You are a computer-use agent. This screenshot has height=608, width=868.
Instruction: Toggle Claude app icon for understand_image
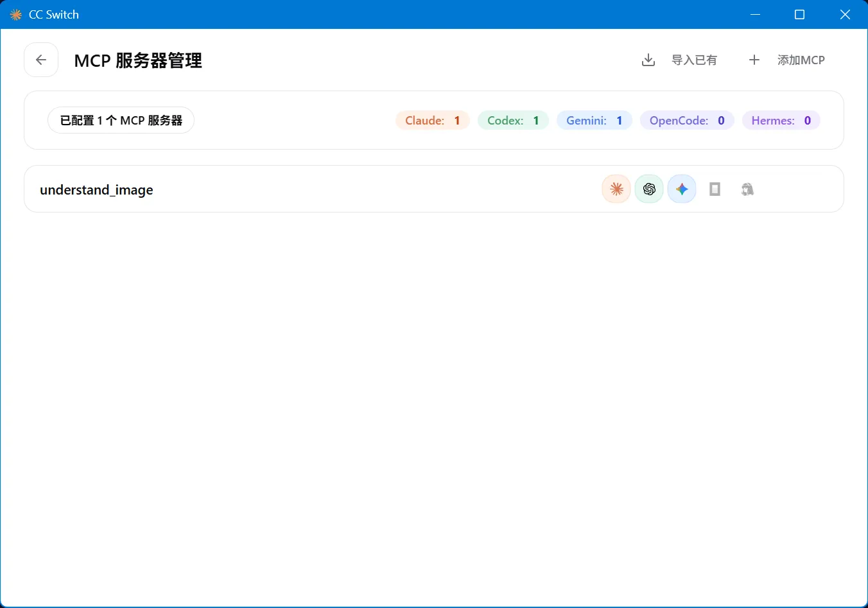point(616,189)
